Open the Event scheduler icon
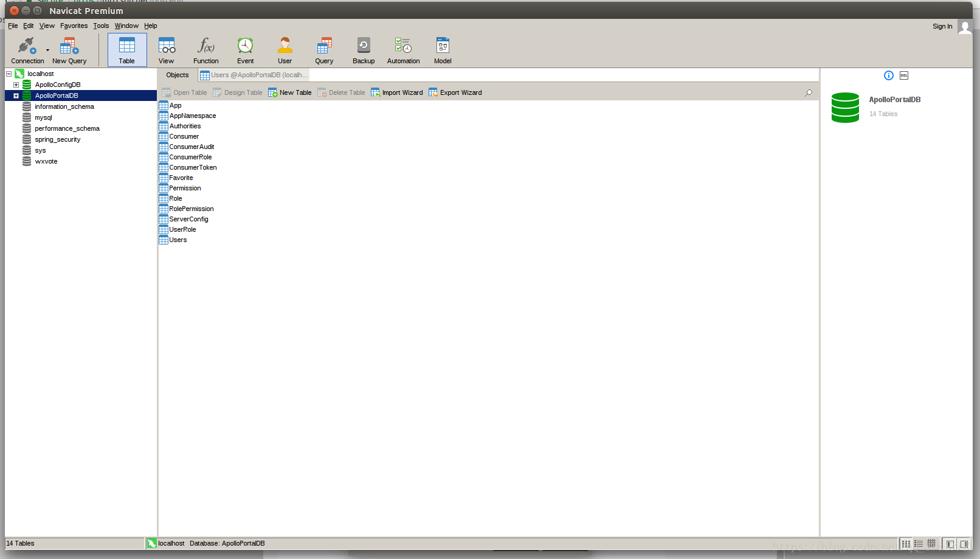The width and height of the screenshot is (980, 559). (246, 50)
